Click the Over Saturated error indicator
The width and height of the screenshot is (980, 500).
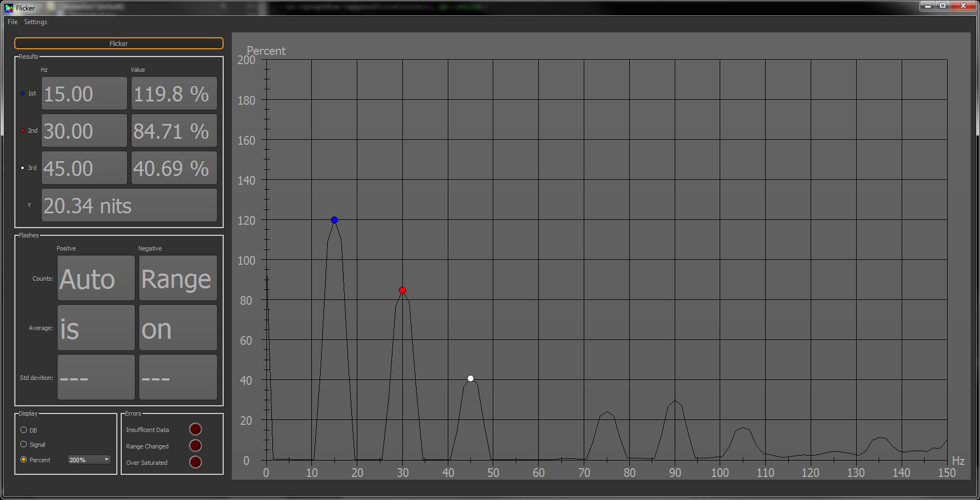coord(196,462)
